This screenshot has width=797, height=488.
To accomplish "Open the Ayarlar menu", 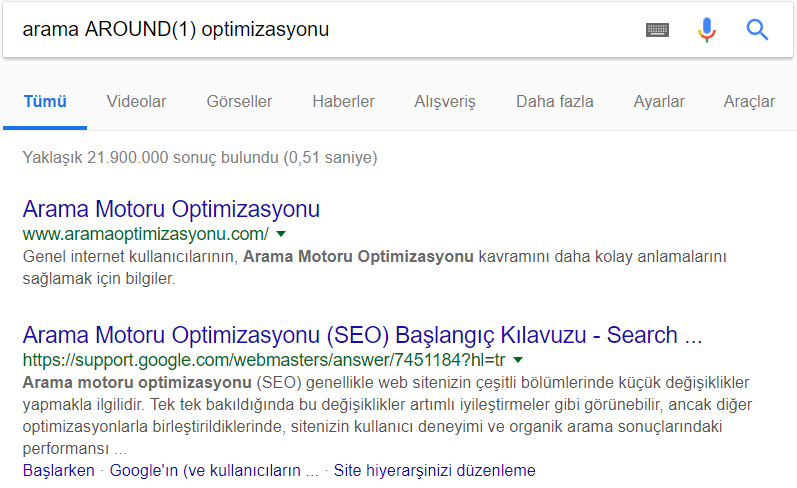I will point(659,102).
